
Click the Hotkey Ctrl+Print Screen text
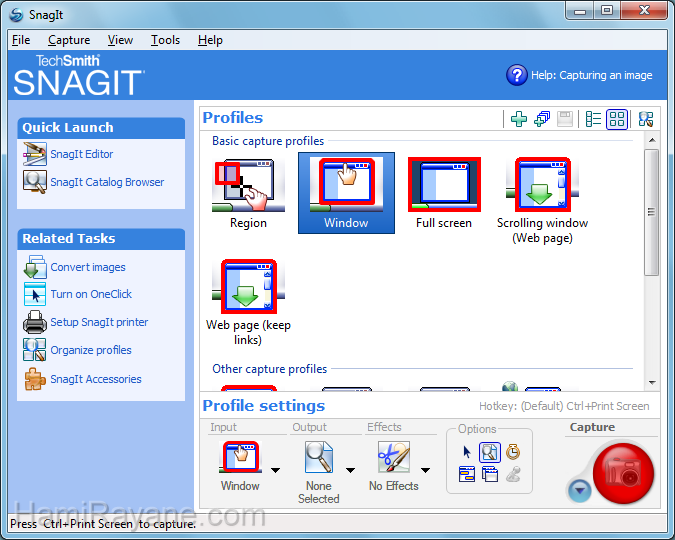click(x=564, y=406)
